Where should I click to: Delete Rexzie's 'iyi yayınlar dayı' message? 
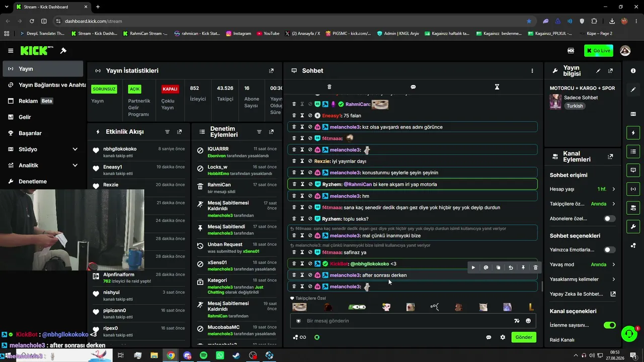point(294,161)
